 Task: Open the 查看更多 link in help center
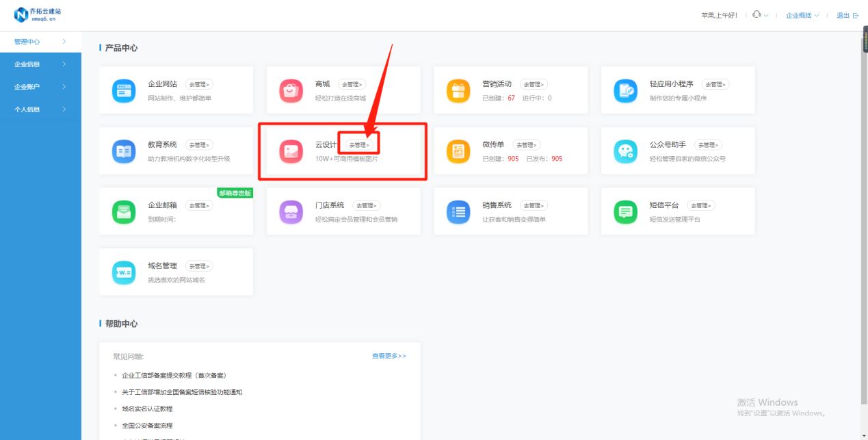pyautogui.click(x=389, y=356)
